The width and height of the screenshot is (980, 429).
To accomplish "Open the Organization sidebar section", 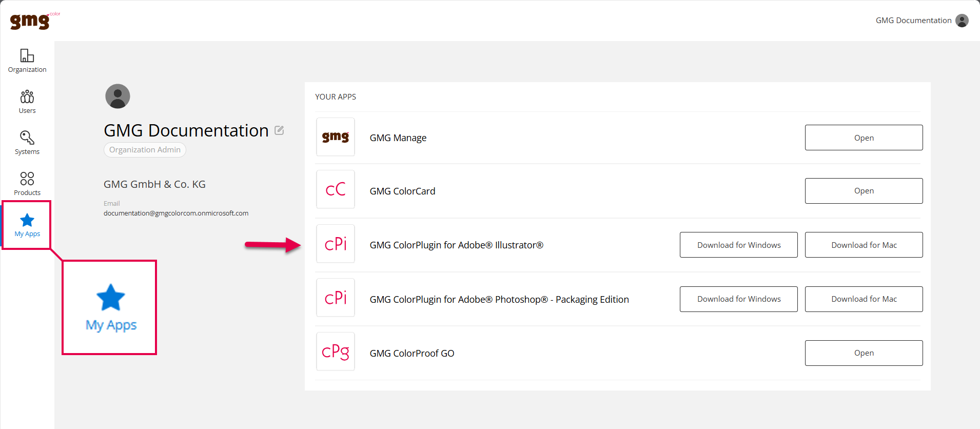I will tap(27, 61).
